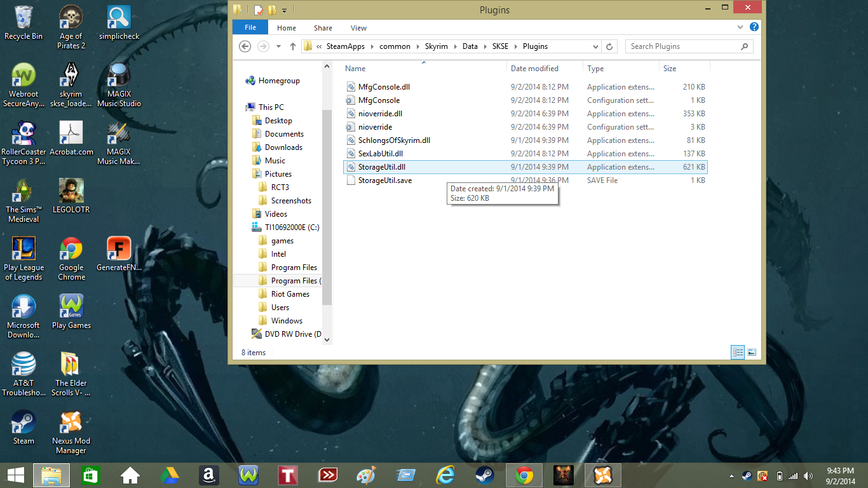Viewport: 868px width, 488px height.
Task: Go back in Explorer navigation
Action: tap(245, 46)
